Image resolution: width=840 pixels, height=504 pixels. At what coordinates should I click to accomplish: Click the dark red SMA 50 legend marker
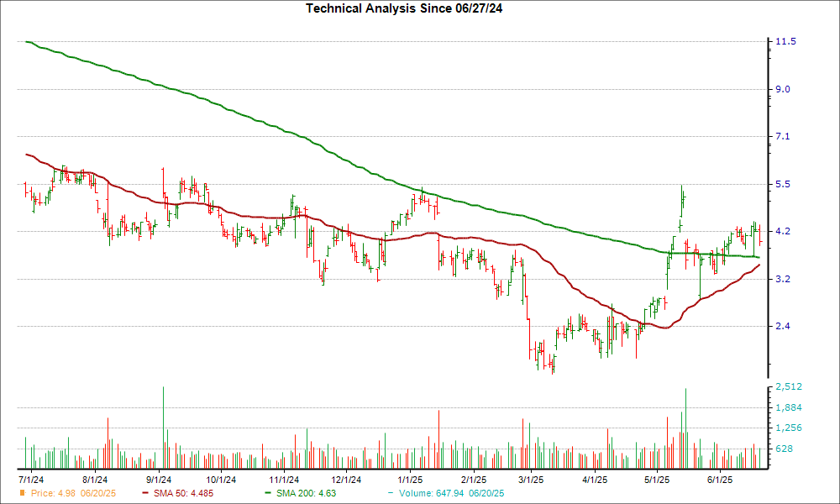145,493
